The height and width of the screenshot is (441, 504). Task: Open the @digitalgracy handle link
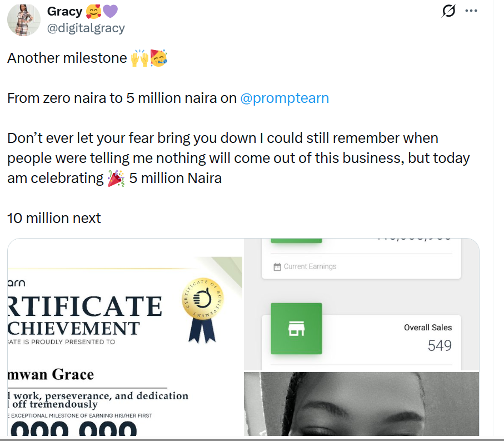pyautogui.click(x=86, y=28)
